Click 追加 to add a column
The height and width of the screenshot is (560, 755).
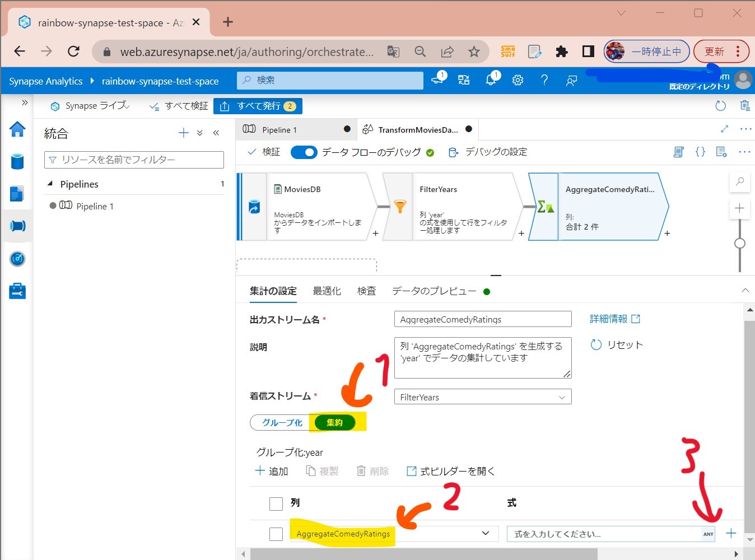coord(272,471)
